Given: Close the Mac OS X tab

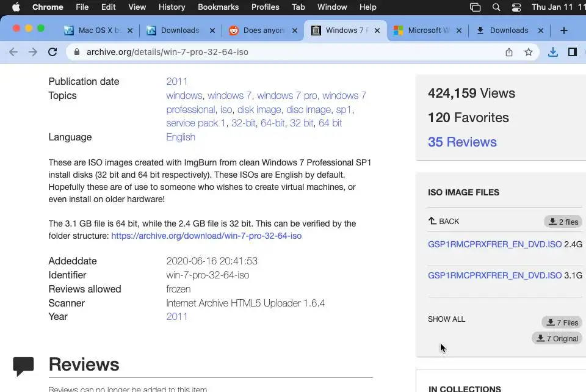Looking at the screenshot, I should 130,31.
